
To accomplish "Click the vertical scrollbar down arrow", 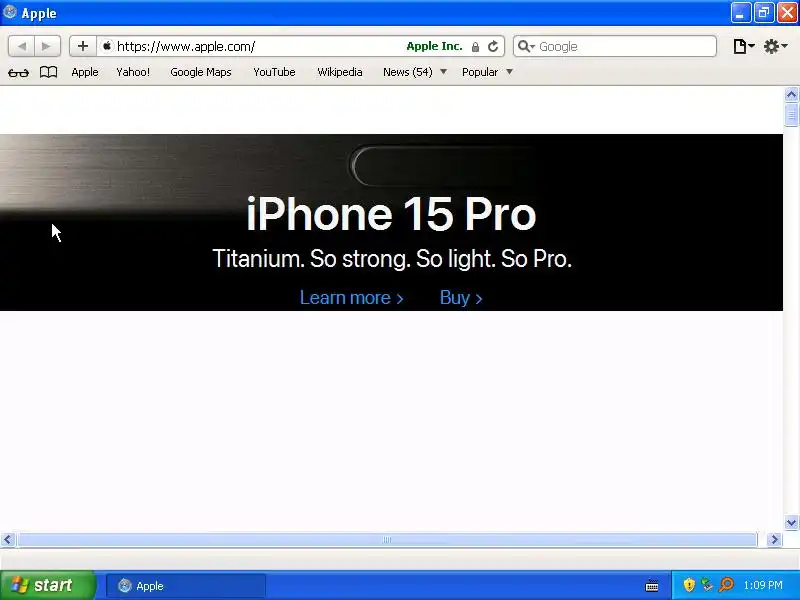I will tap(791, 522).
